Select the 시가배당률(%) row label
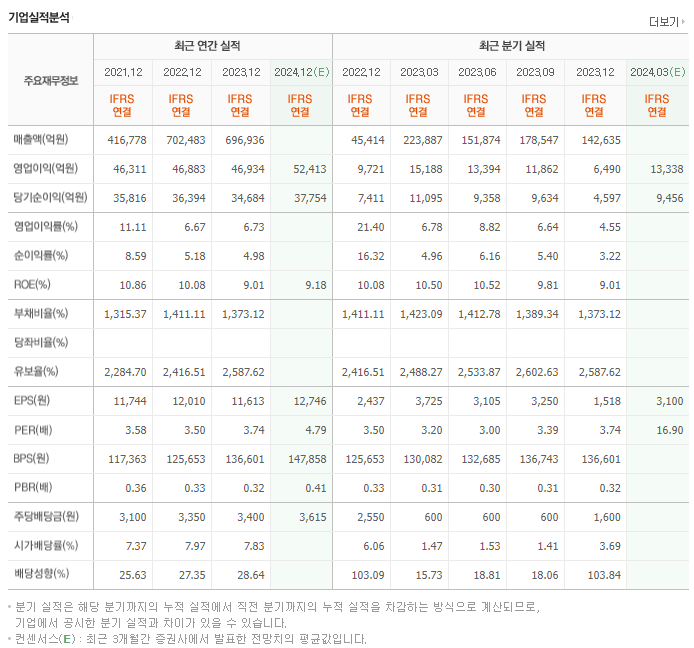Image resolution: width=694 pixels, height=648 pixels. 46,545
